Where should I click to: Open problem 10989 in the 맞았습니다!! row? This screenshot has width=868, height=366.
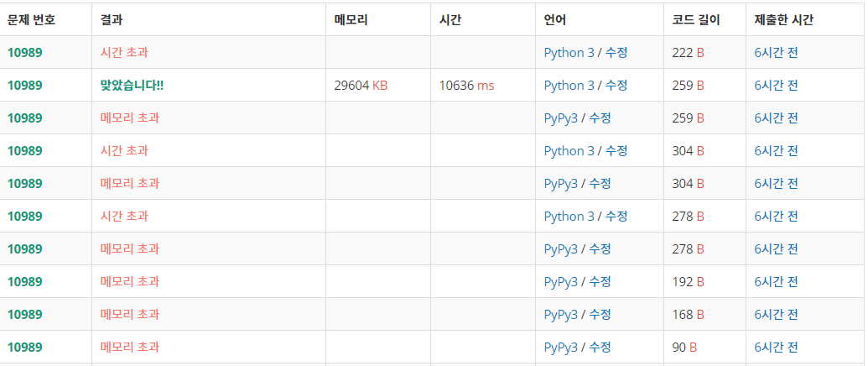tap(25, 86)
